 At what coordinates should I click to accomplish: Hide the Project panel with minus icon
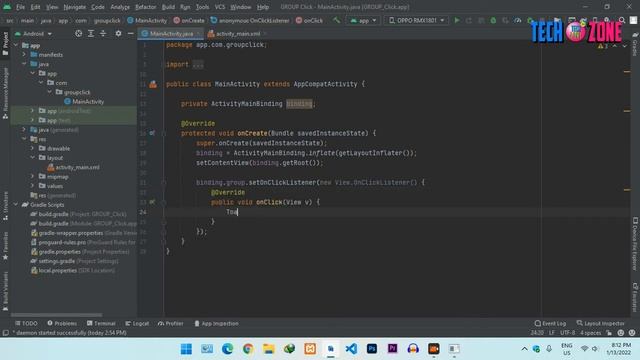pos(130,33)
